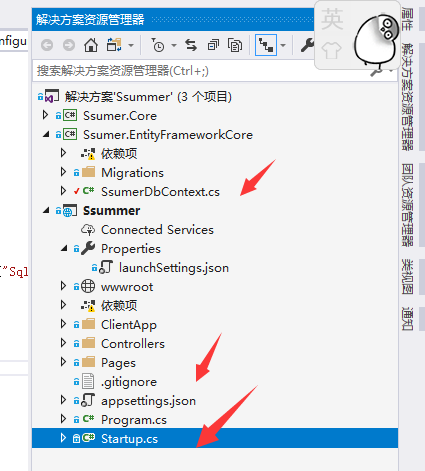Image resolution: width=425 pixels, height=471 pixels.
Task: Select launchSettings.json file
Action: point(174,268)
